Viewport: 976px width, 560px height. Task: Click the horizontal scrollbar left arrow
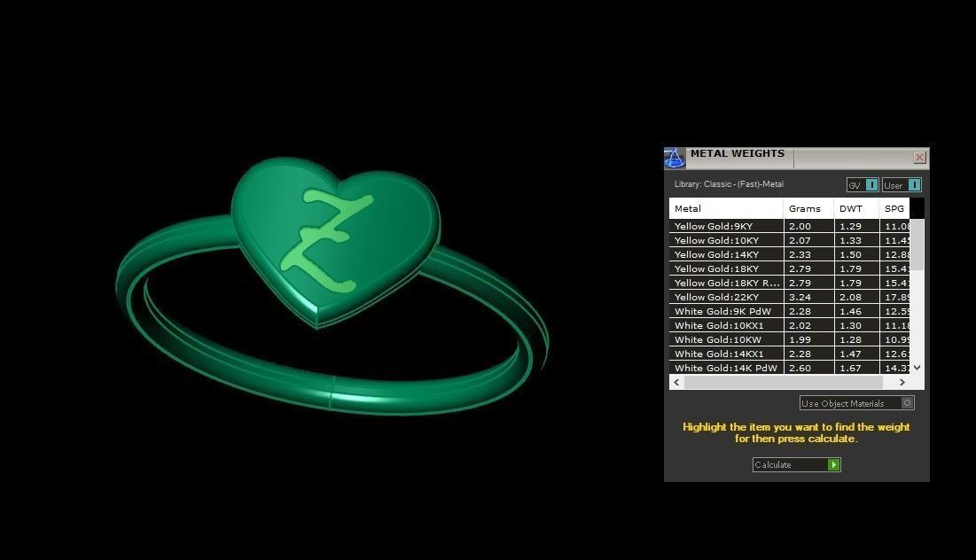tap(676, 382)
